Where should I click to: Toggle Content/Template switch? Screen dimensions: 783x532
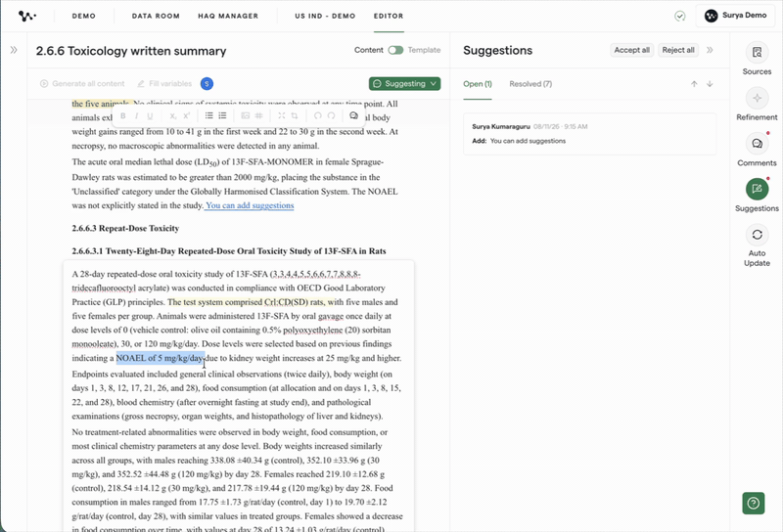click(395, 50)
